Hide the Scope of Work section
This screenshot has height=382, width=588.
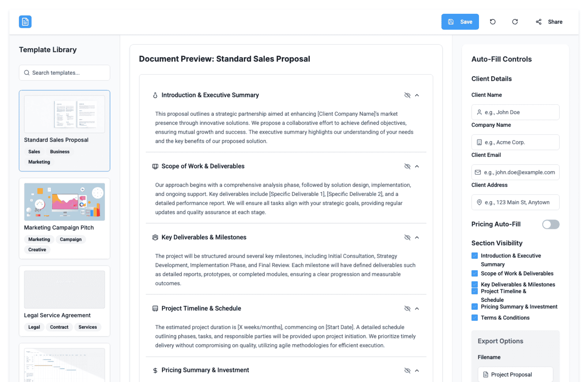pyautogui.click(x=407, y=166)
